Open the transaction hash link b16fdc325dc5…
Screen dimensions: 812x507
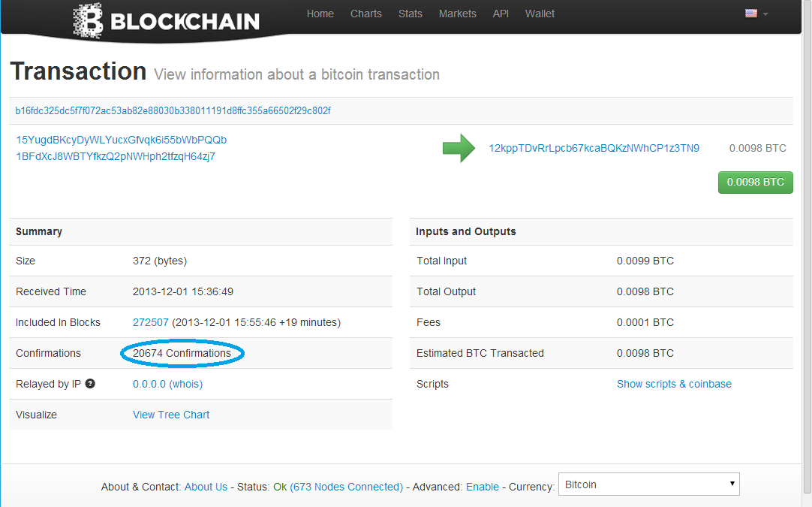coord(173,111)
